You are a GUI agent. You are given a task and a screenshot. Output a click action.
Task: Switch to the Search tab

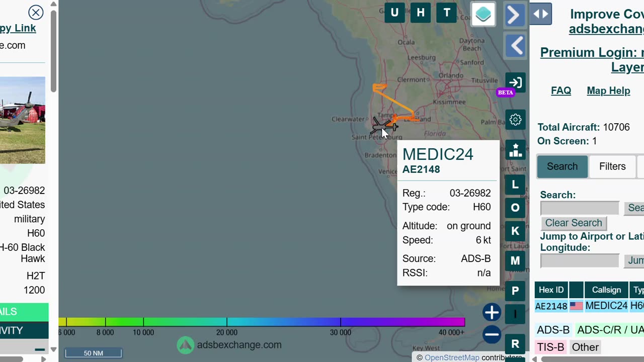point(562,166)
